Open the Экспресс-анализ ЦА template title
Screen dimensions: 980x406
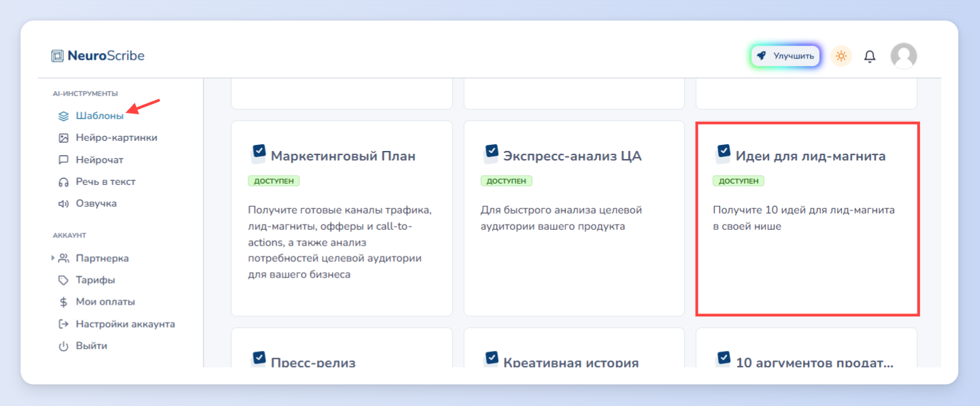(572, 156)
